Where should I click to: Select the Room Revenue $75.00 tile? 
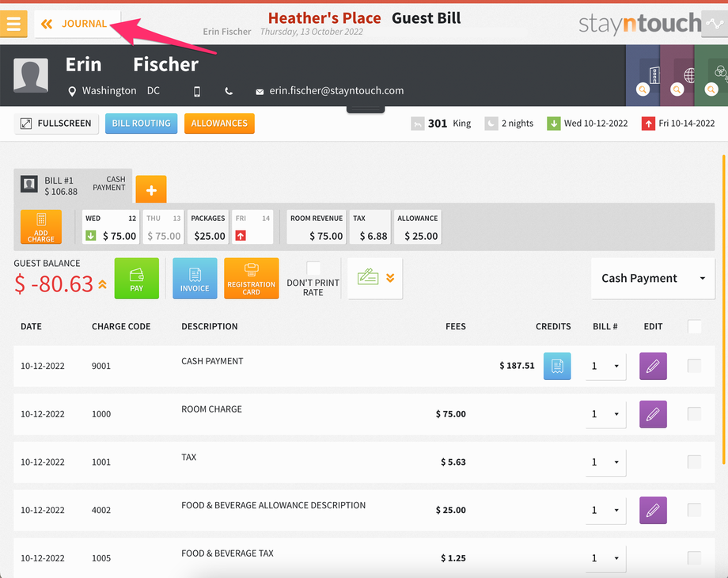coord(317,227)
